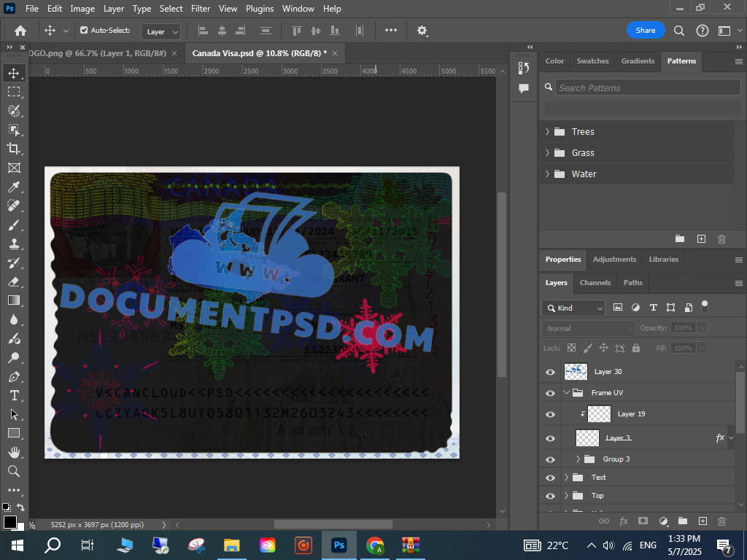The height and width of the screenshot is (560, 747).
Task: Turn layer filtering on or off
Action: click(705, 307)
